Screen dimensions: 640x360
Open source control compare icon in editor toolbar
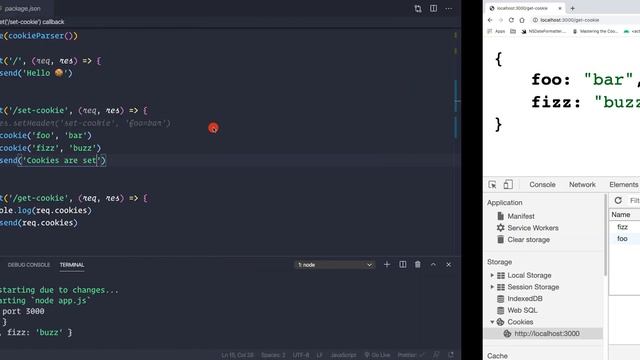(x=418, y=9)
